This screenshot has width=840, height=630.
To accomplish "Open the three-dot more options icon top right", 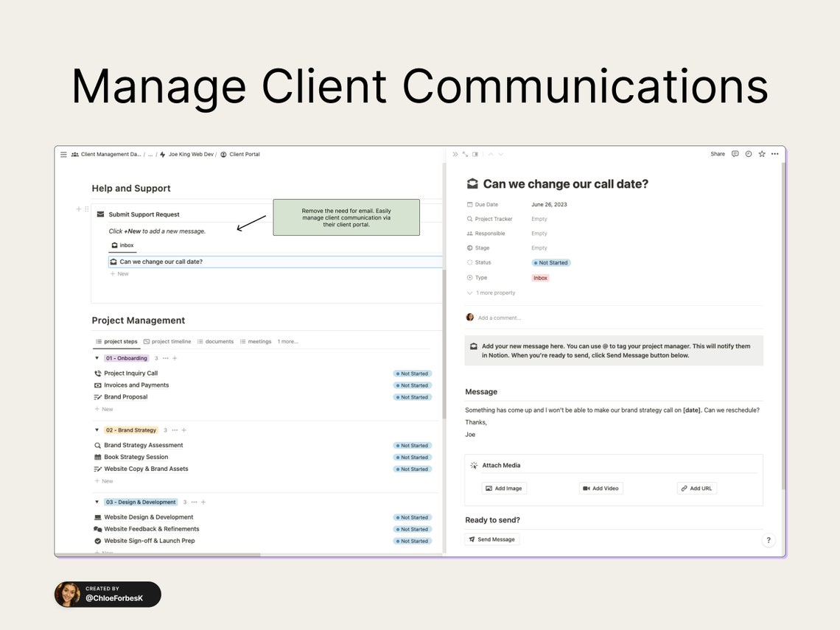I will pos(775,154).
